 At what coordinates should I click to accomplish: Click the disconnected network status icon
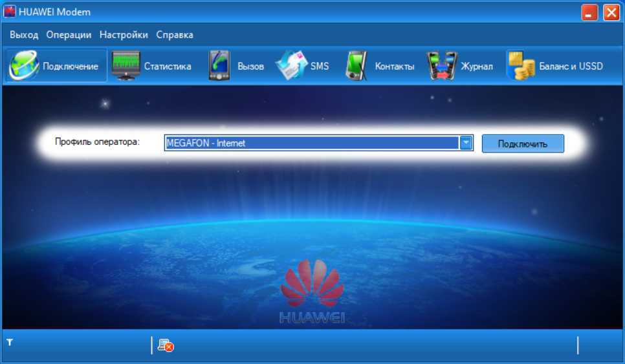(166, 346)
